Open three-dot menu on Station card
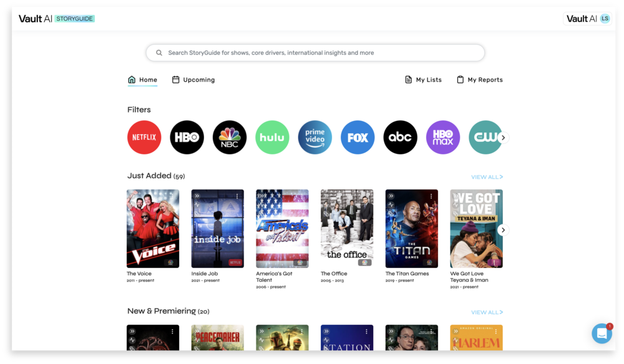 pyautogui.click(x=366, y=332)
